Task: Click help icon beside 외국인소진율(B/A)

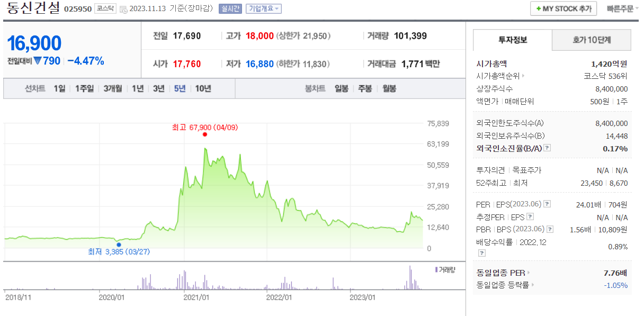Action: [548, 148]
